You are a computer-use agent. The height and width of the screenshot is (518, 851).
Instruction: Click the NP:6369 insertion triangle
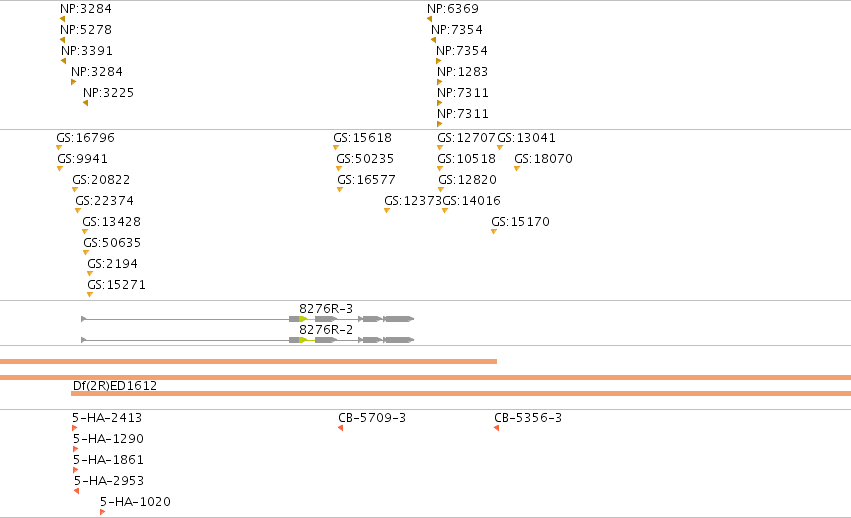(429, 19)
